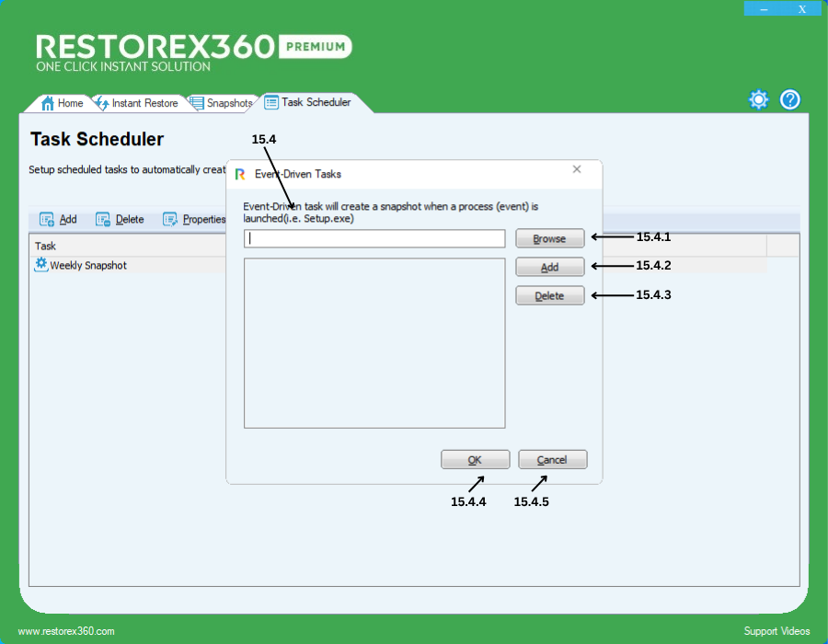Open the Instant Restore tab
Viewport: 828px width, 644px height.
[x=137, y=103]
